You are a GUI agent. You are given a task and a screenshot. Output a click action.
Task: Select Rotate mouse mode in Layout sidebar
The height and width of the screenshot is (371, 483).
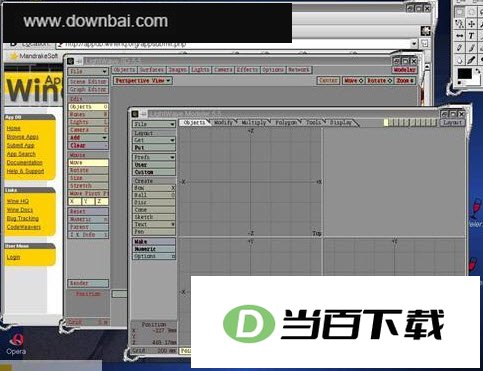click(x=88, y=170)
